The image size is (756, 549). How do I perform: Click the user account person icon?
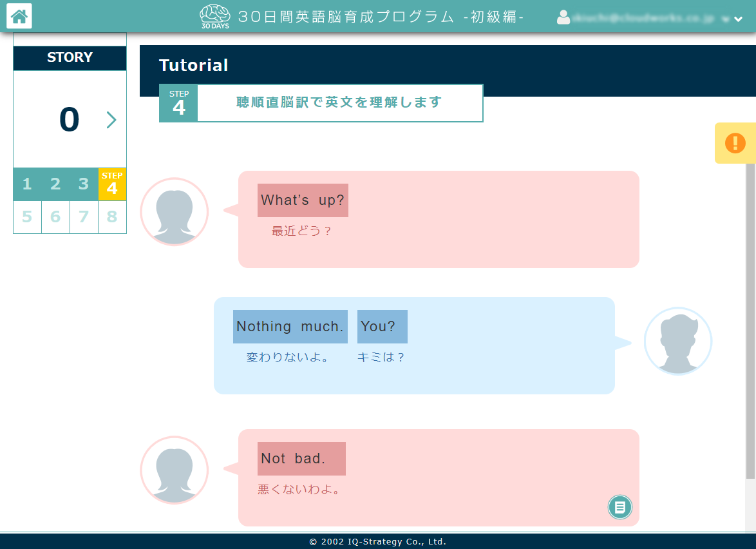pyautogui.click(x=563, y=18)
